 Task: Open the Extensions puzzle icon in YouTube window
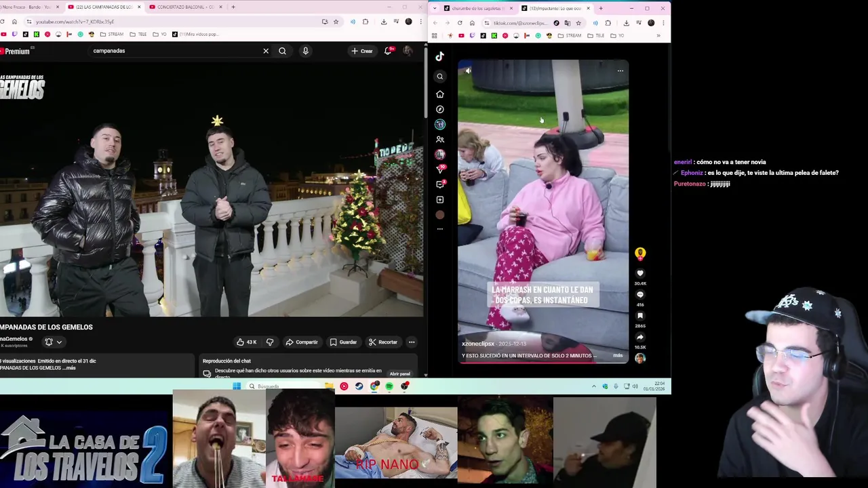tap(366, 22)
